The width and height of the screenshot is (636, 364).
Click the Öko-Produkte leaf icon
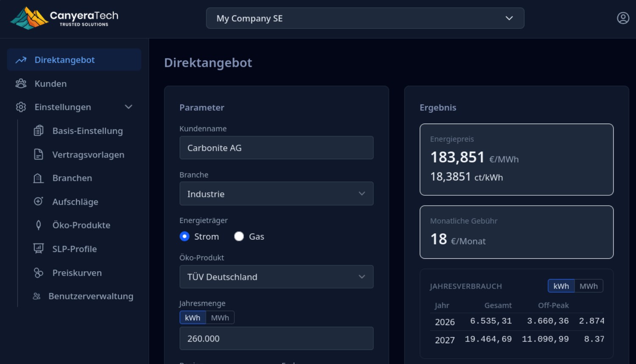point(39,225)
